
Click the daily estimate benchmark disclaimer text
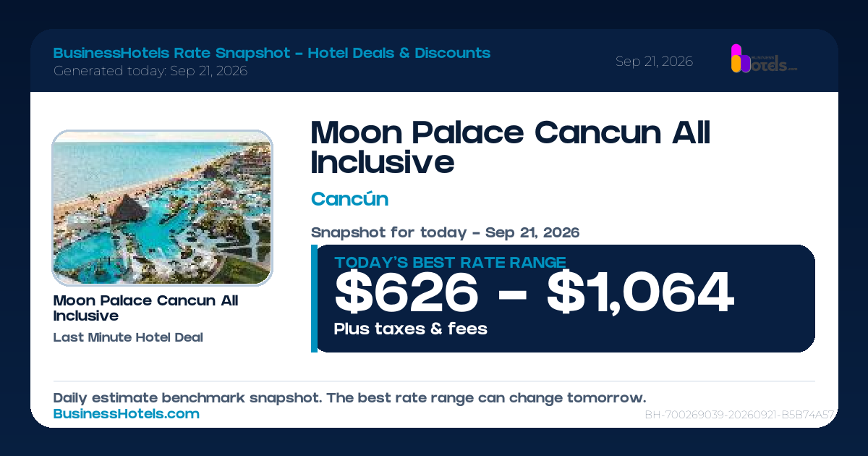click(x=349, y=398)
